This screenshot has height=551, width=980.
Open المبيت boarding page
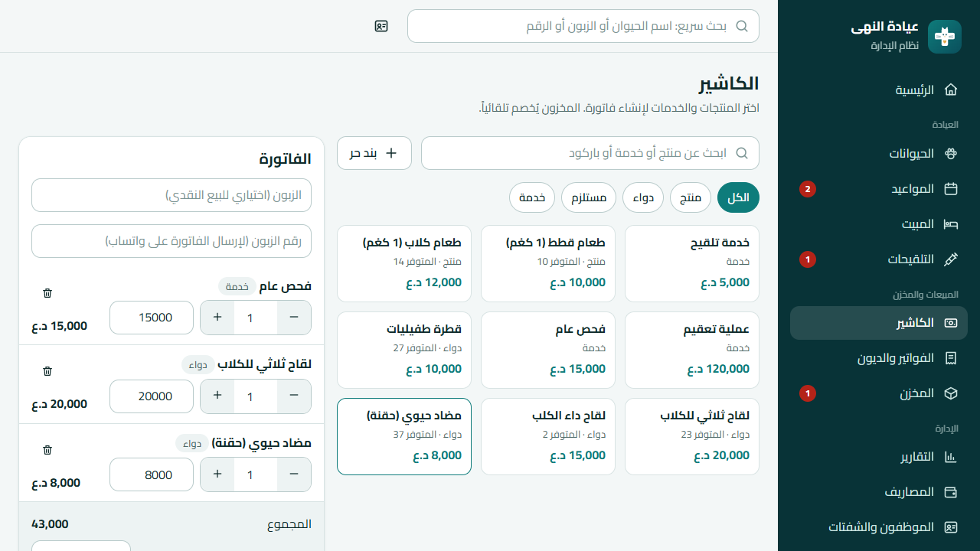[879, 224]
